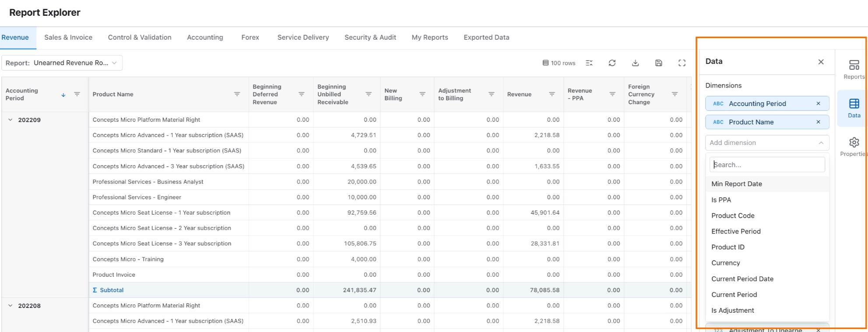This screenshot has width=868, height=332.
Task: Click the Product Name dimension chip
Action: (767, 122)
